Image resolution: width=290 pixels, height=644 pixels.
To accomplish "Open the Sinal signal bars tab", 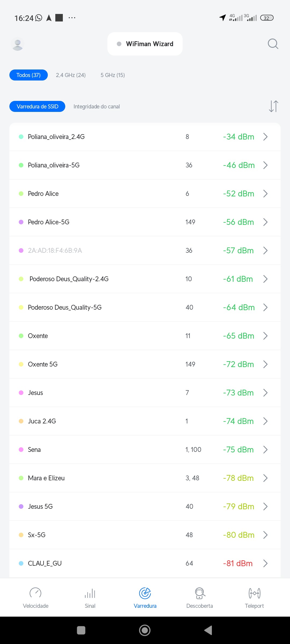I will point(90,598).
